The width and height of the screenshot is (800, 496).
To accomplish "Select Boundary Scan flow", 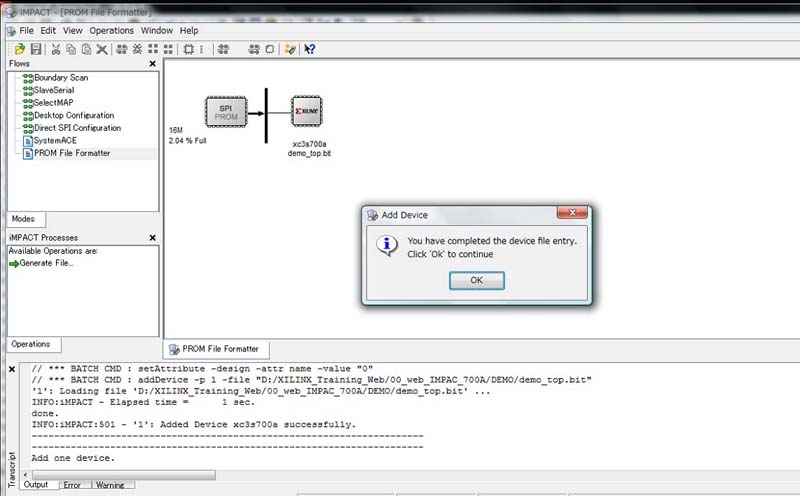I will tap(61, 78).
